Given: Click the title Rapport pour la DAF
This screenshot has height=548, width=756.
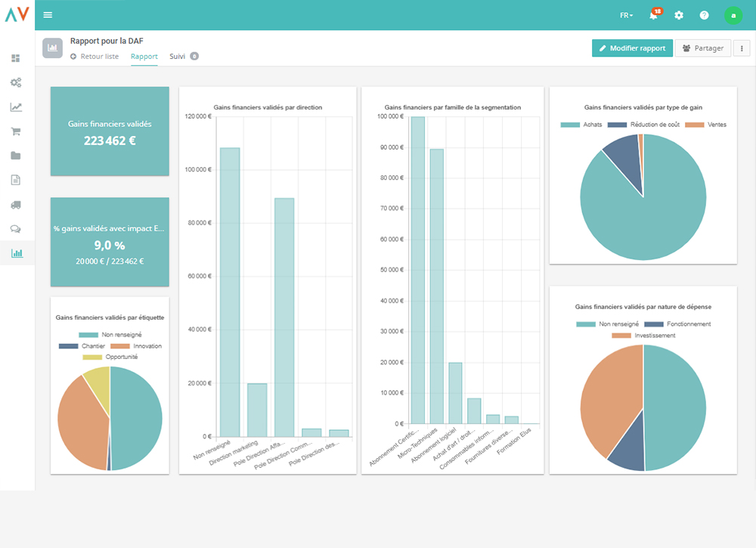Looking at the screenshot, I should (x=107, y=41).
